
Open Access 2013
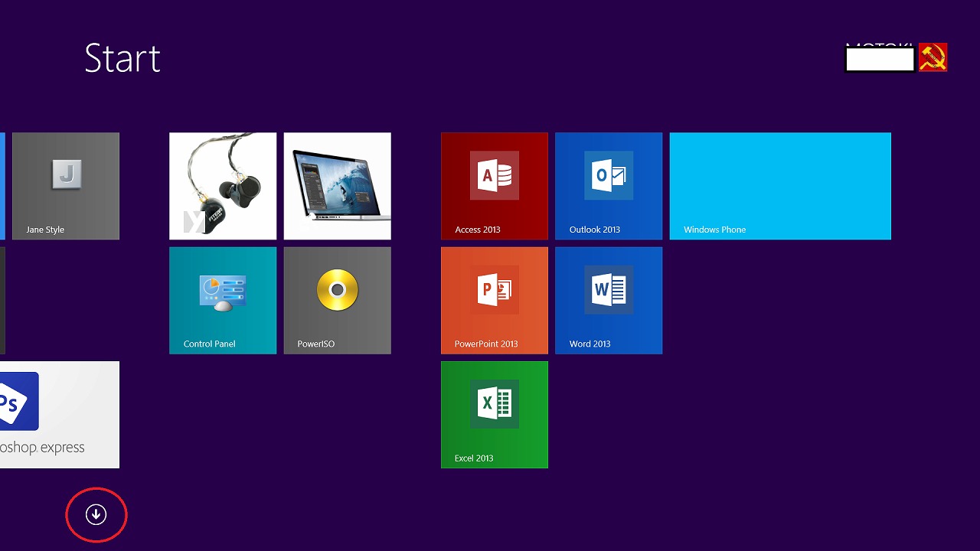pos(495,186)
